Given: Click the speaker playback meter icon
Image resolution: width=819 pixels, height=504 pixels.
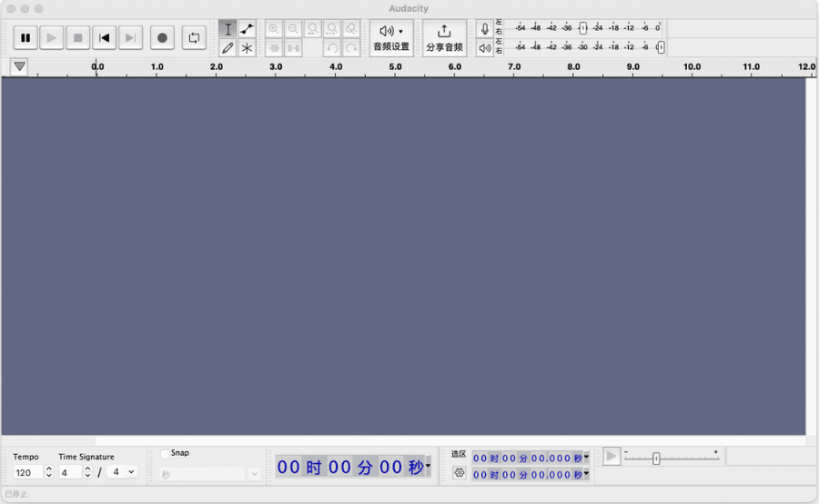Looking at the screenshot, I should coord(485,48).
